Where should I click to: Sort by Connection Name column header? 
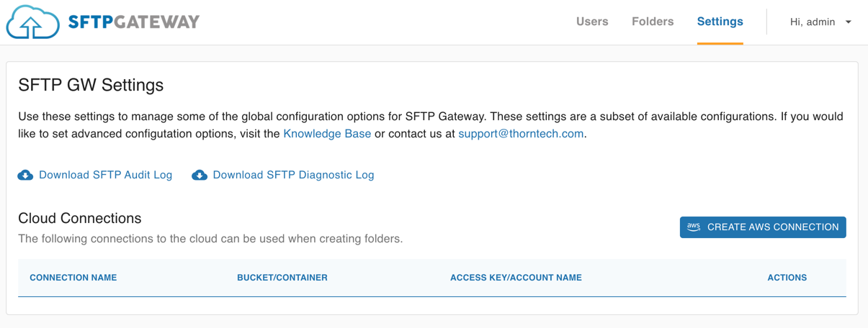point(73,278)
